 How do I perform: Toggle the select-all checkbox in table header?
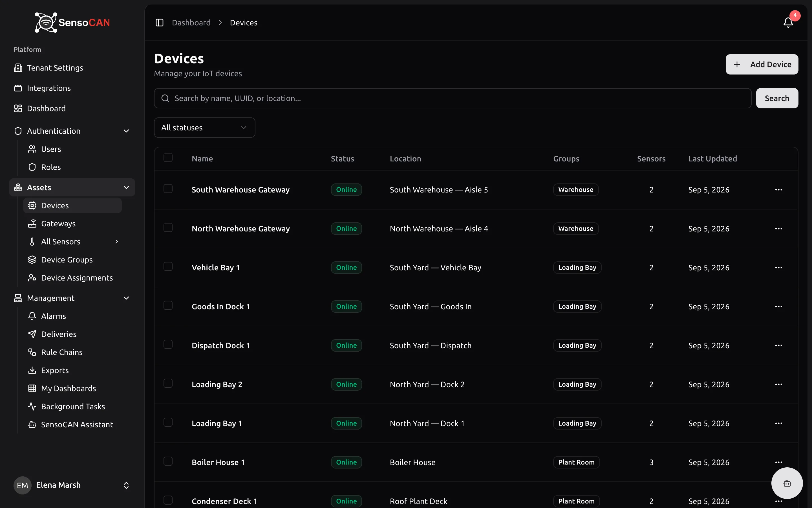(x=168, y=157)
